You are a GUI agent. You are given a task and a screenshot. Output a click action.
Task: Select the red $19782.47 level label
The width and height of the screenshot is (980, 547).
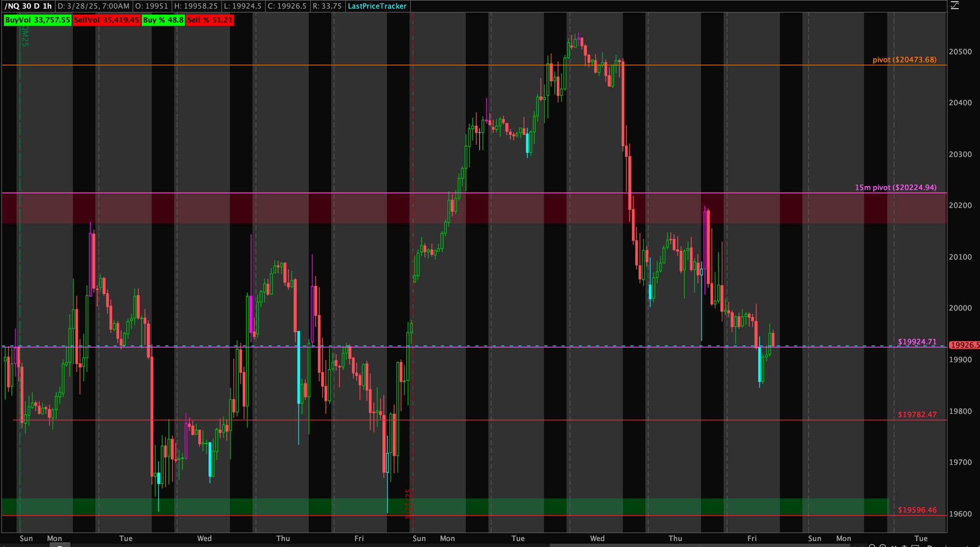pos(917,415)
